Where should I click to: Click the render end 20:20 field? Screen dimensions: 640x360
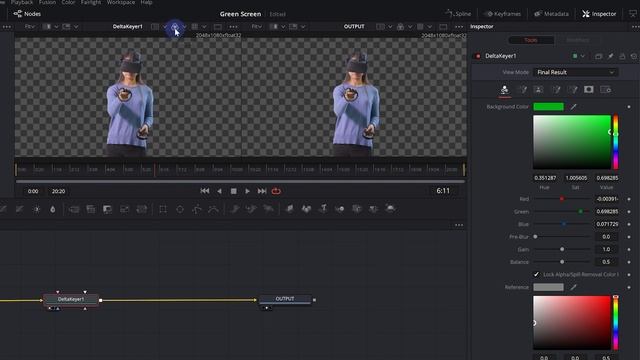pos(58,191)
